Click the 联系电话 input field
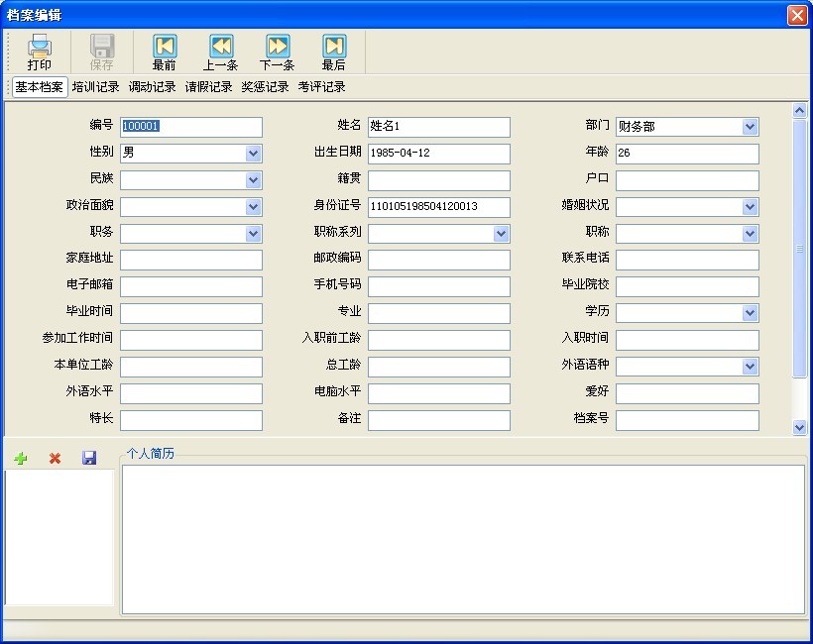 coord(687,261)
